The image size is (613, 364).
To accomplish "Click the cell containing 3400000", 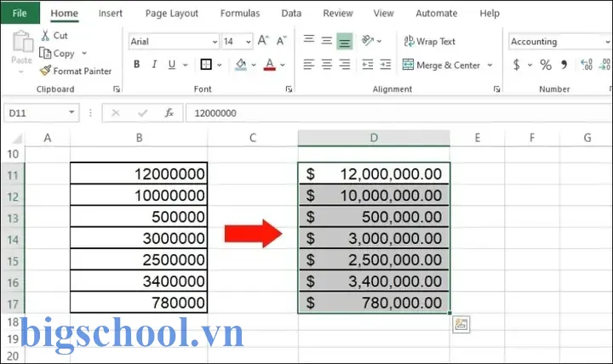I will click(139, 282).
